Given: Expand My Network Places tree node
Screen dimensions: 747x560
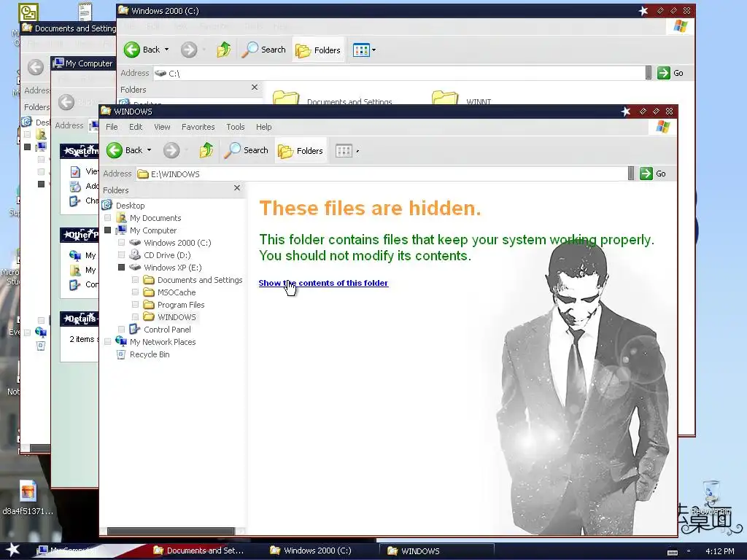Looking at the screenshot, I should pos(108,342).
